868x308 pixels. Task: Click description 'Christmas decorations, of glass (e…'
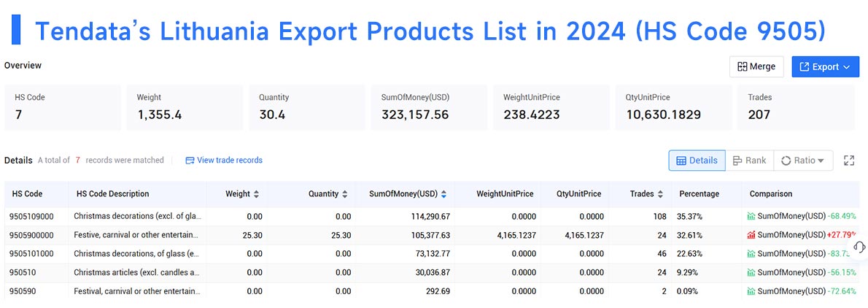[x=136, y=254]
